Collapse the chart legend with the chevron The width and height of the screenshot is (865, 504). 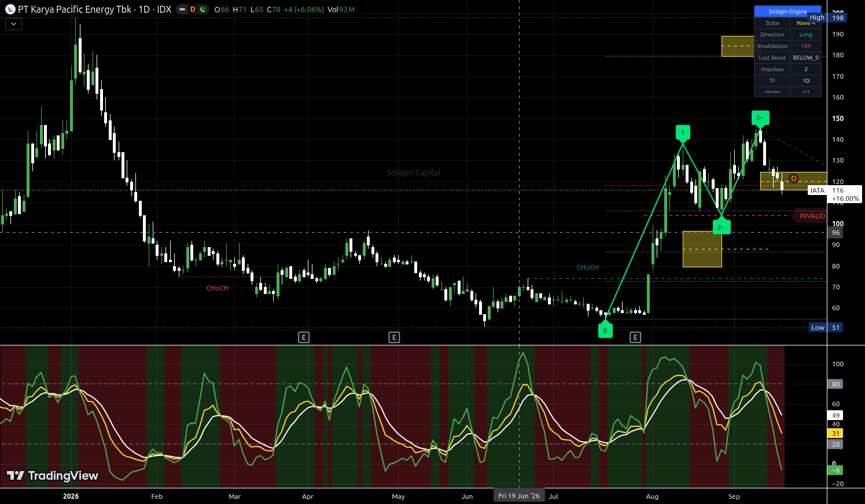tap(13, 24)
